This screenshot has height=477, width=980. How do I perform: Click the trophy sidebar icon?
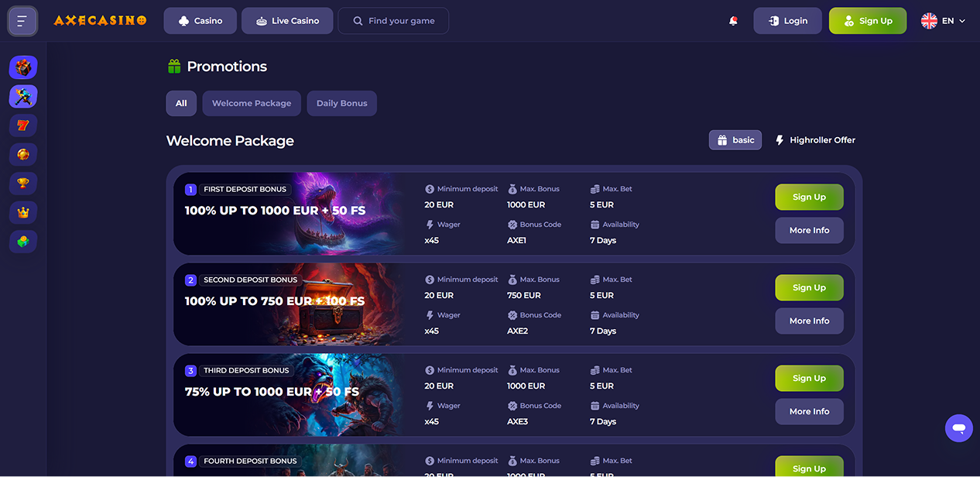(x=23, y=184)
